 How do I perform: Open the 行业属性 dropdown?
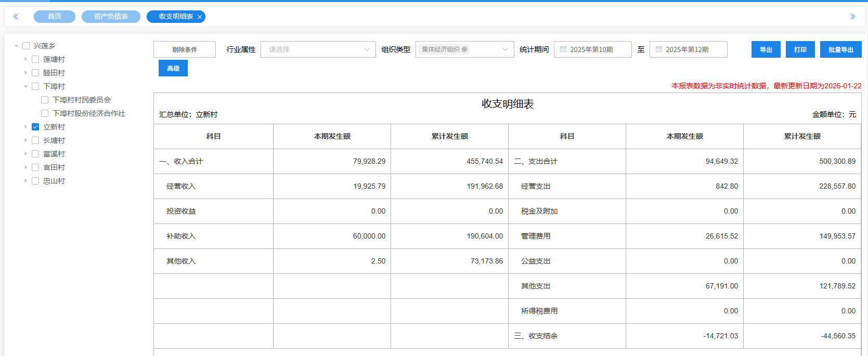[x=318, y=49]
